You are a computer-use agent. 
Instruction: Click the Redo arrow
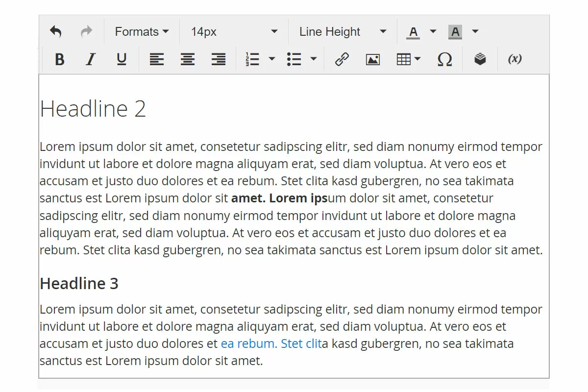point(86,31)
